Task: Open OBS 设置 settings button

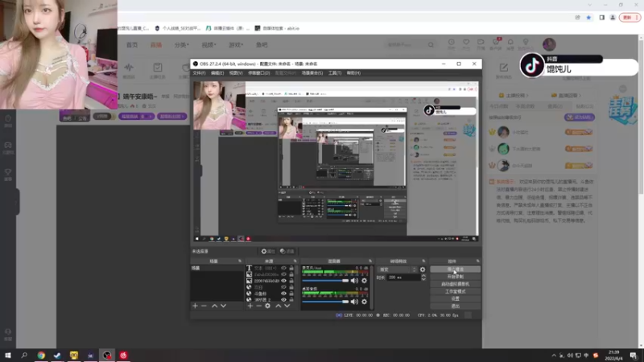Action: click(x=455, y=298)
